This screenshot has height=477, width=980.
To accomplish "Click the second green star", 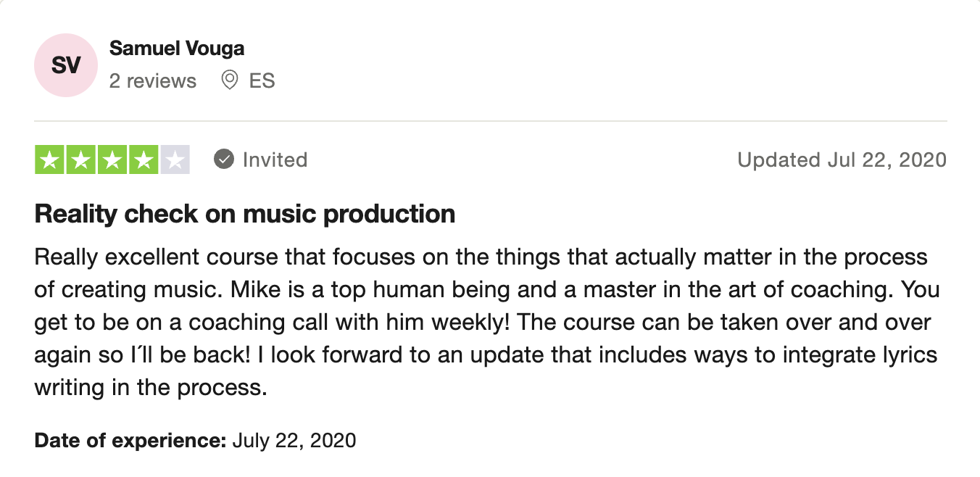I will click(x=81, y=159).
